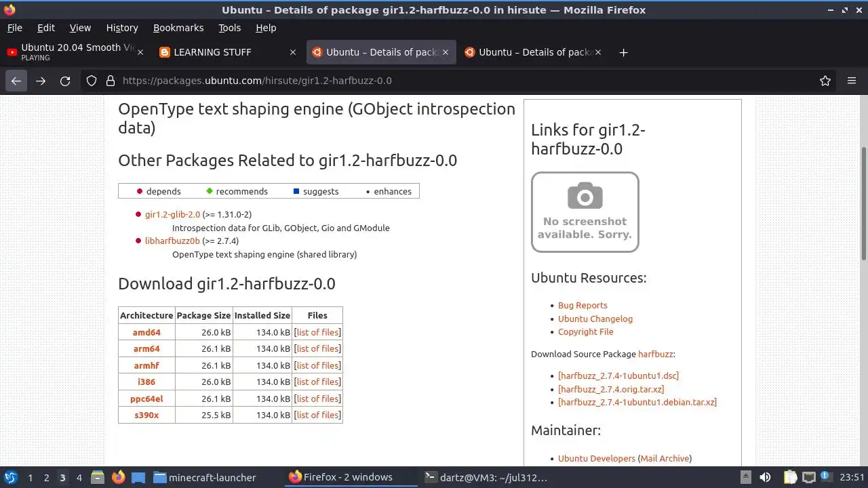Image resolution: width=868 pixels, height=488 pixels.
Task: Switch to workspace 1
Action: (30, 478)
